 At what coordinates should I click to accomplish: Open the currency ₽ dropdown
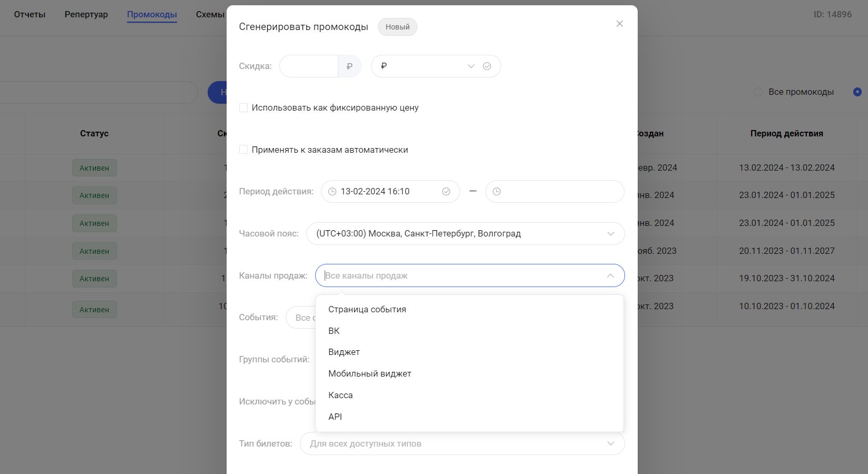(x=436, y=66)
